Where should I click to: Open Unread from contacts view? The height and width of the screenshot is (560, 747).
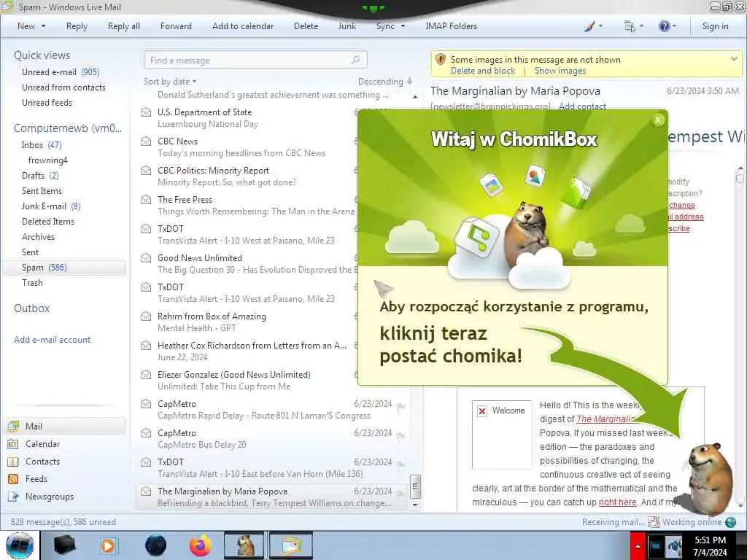click(x=63, y=87)
